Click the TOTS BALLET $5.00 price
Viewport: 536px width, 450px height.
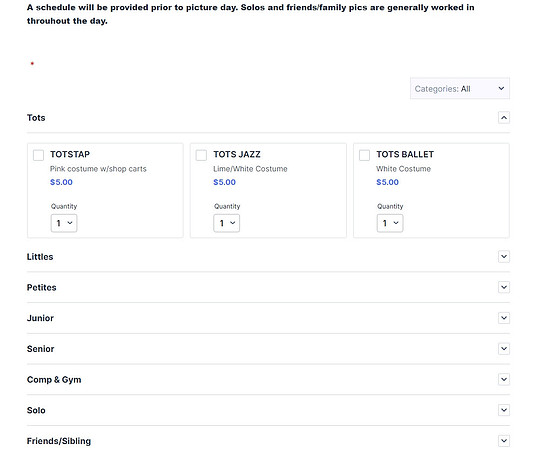tap(387, 182)
